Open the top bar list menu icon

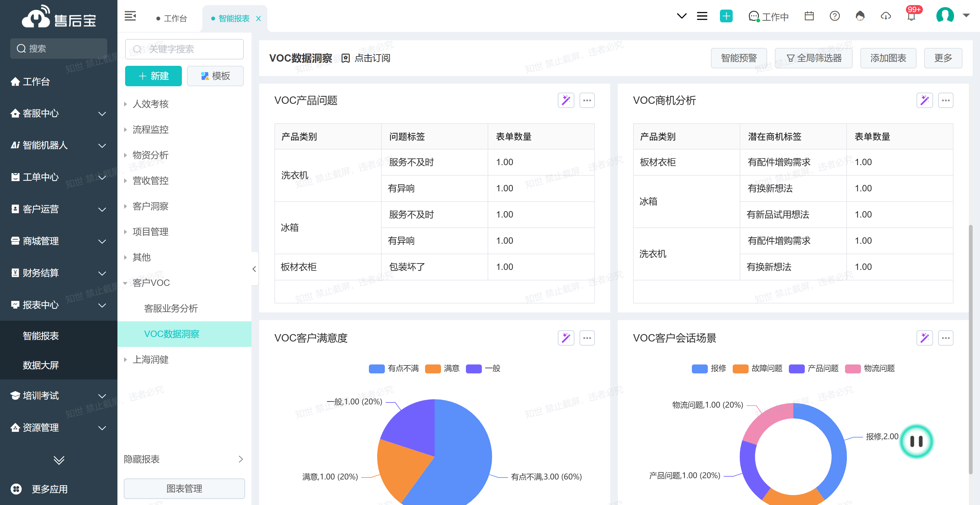[x=702, y=16]
